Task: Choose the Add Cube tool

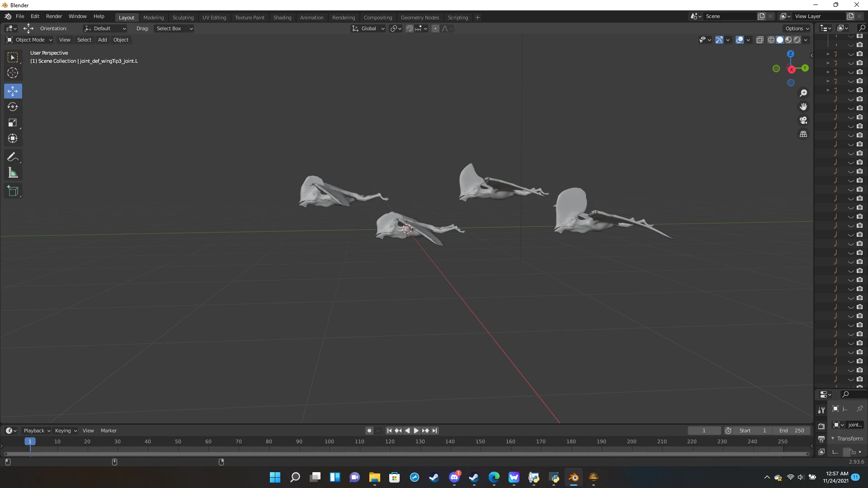Action: pos(13,191)
